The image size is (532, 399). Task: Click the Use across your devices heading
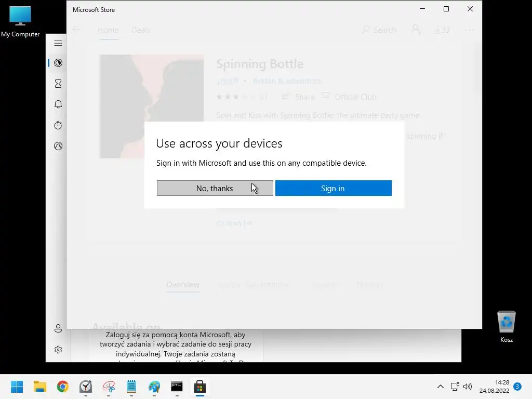coord(219,143)
